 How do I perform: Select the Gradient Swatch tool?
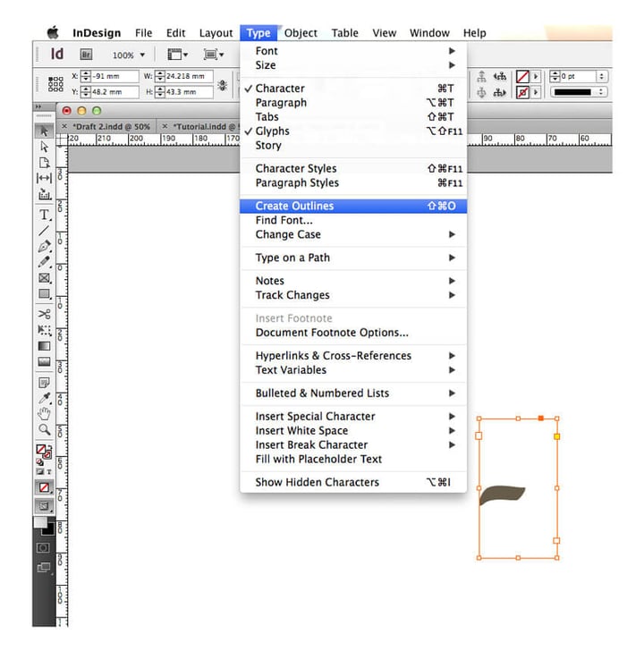pyautogui.click(x=44, y=346)
